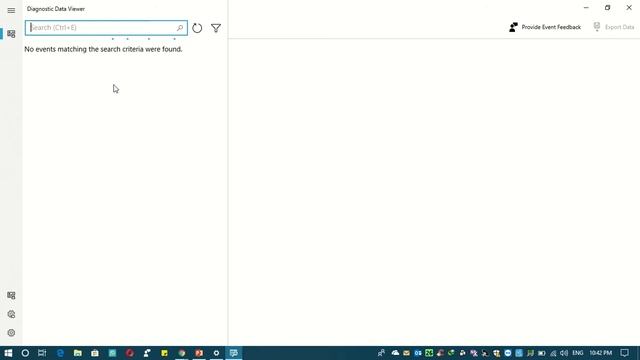Open diagnostic data icon near sidebar bottom
The width and height of the screenshot is (640, 360).
click(11, 295)
